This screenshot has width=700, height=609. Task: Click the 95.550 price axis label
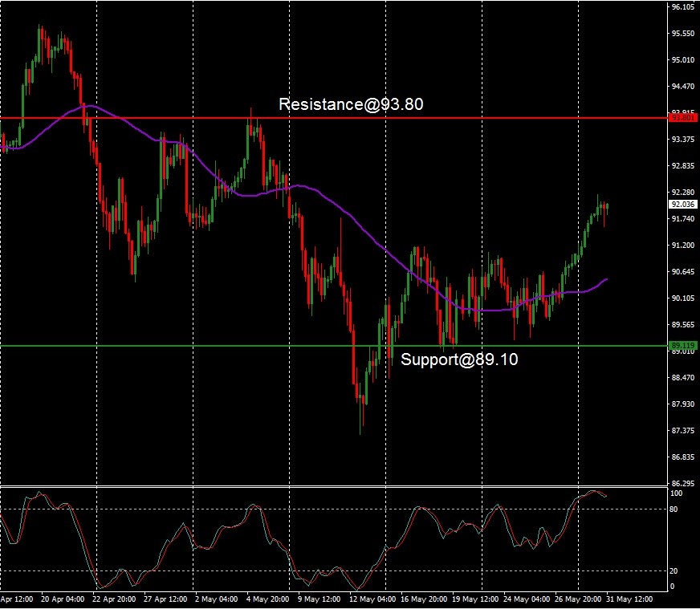click(x=683, y=34)
